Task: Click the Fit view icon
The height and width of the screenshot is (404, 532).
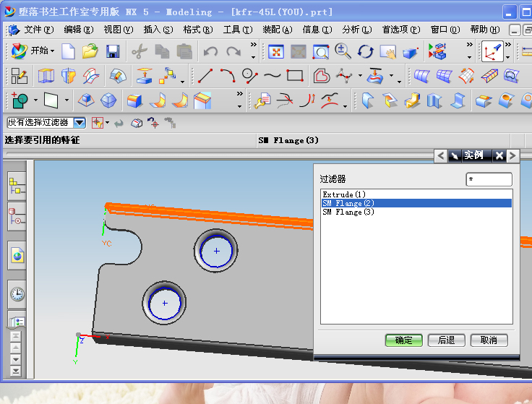Action: pos(276,52)
